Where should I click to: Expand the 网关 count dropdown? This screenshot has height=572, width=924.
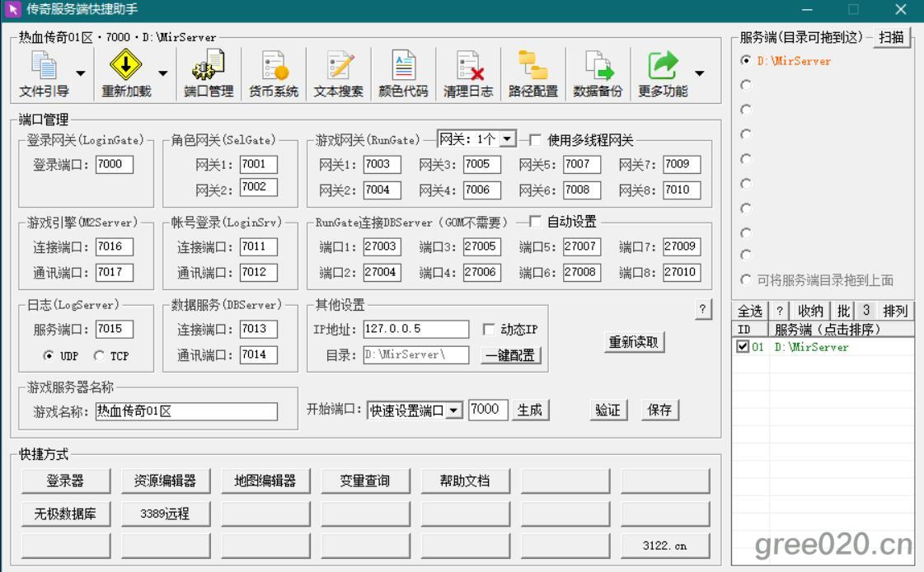click(x=508, y=140)
